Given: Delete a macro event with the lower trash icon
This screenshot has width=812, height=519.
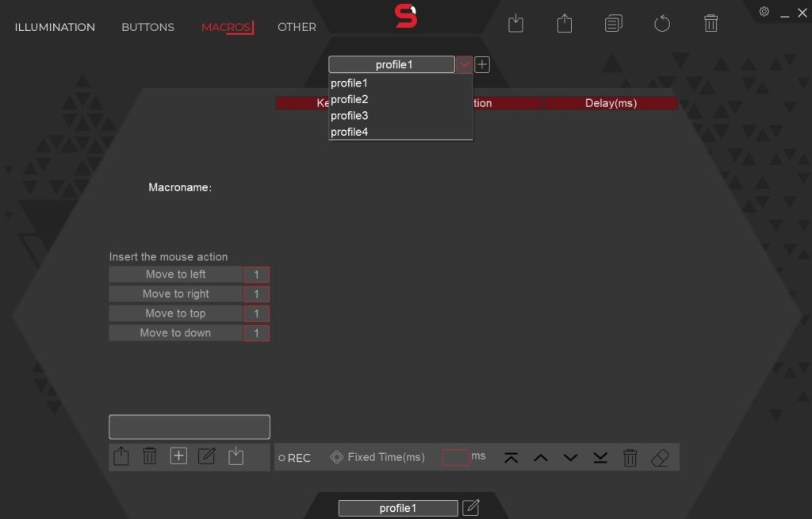Looking at the screenshot, I should coord(630,457).
